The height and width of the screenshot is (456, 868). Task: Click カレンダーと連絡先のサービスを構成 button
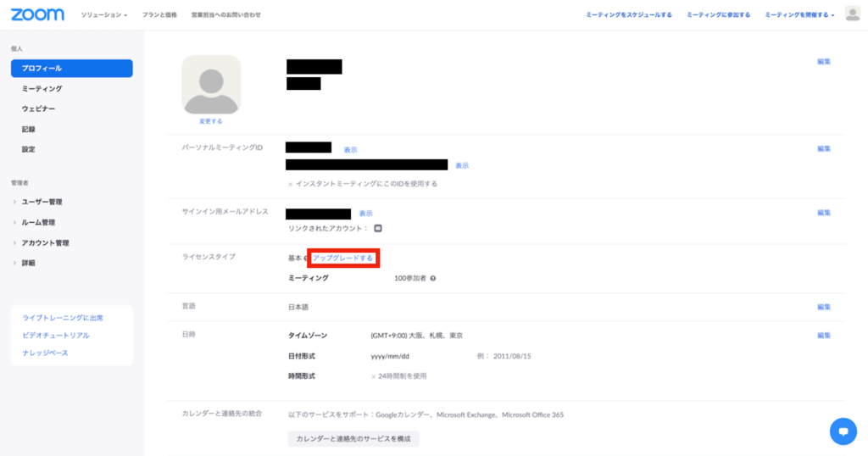(x=353, y=439)
